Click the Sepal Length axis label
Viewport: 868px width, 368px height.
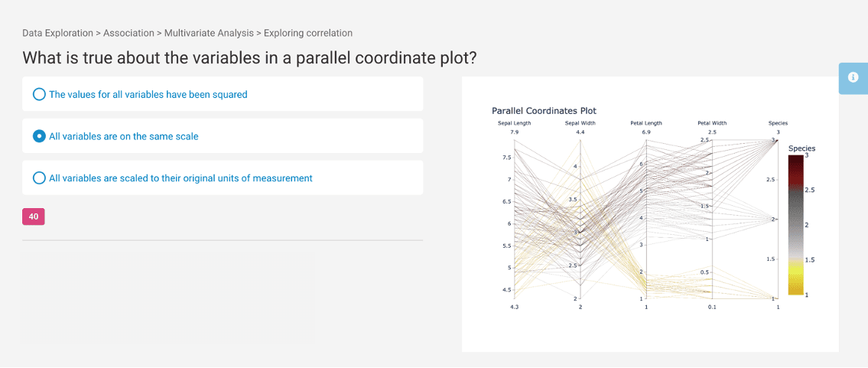(x=514, y=123)
